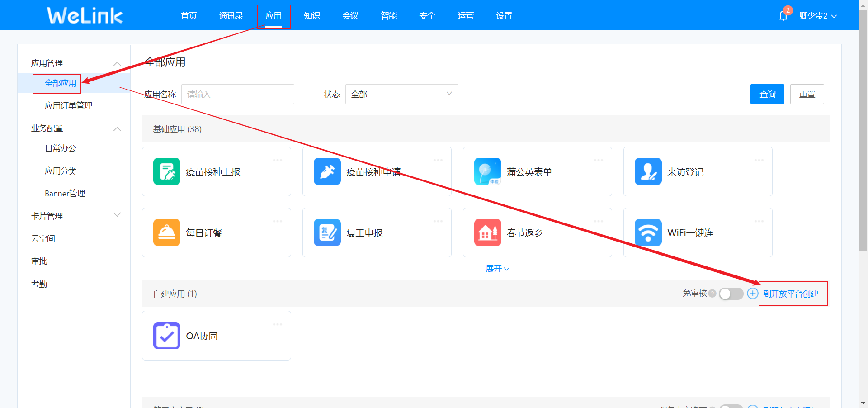Open the WiFi一键连 icon
The width and height of the screenshot is (868, 408).
coord(648,232)
